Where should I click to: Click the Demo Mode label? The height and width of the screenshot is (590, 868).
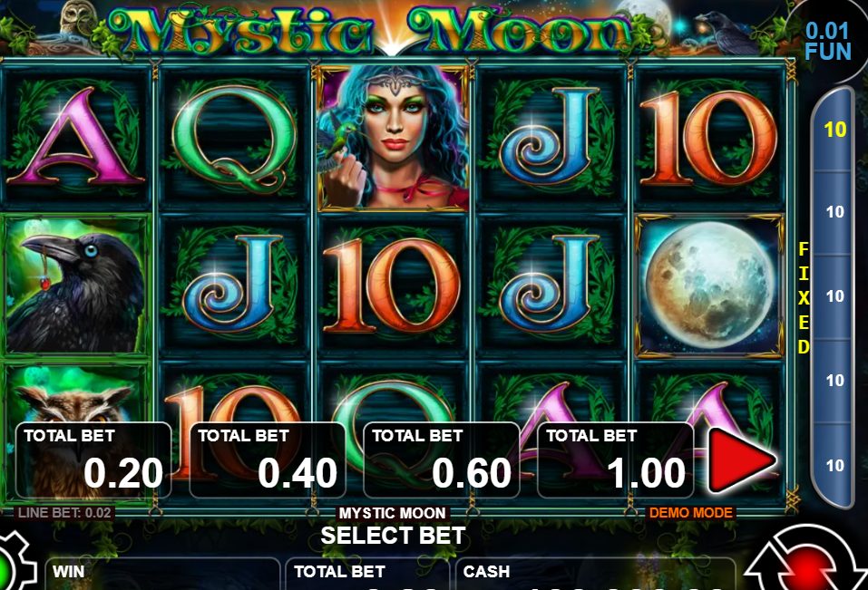[x=690, y=513]
